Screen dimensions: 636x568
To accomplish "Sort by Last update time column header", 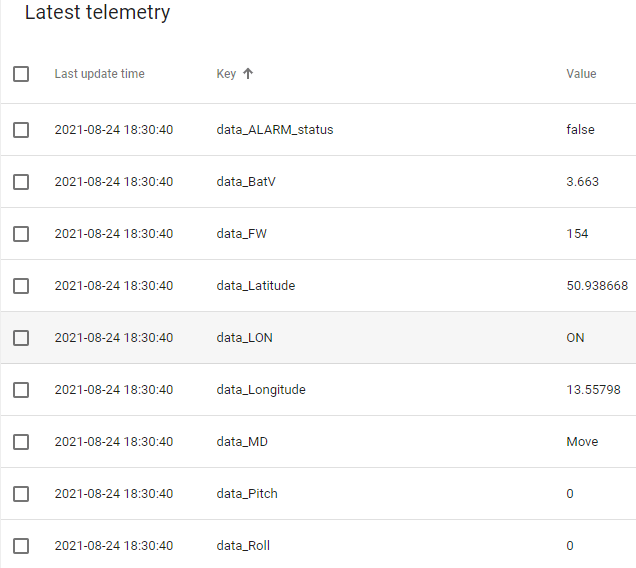I will click(x=99, y=74).
